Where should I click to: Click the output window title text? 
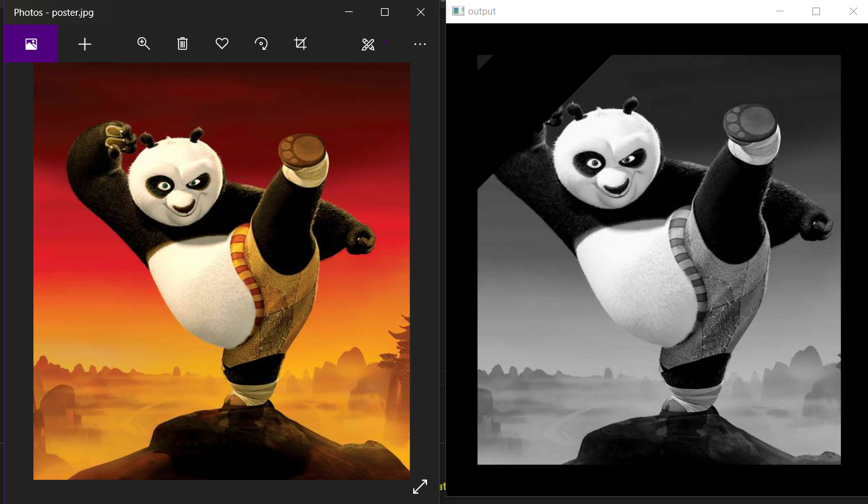[482, 11]
